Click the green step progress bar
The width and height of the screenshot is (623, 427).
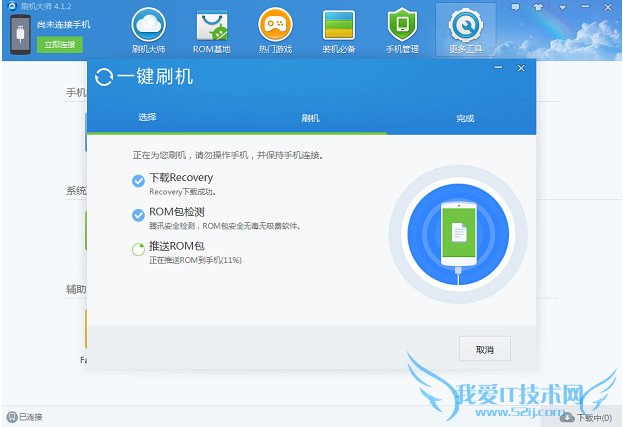click(237, 133)
